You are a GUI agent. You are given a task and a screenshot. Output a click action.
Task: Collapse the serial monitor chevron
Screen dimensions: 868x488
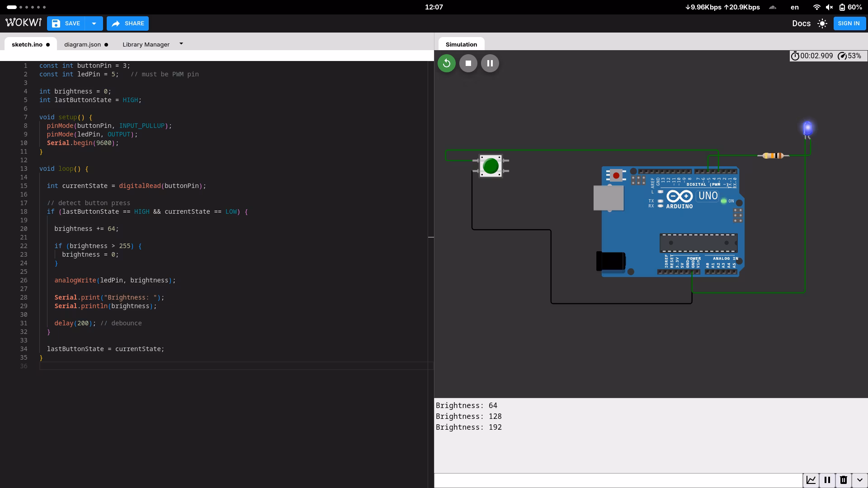pyautogui.click(x=860, y=480)
